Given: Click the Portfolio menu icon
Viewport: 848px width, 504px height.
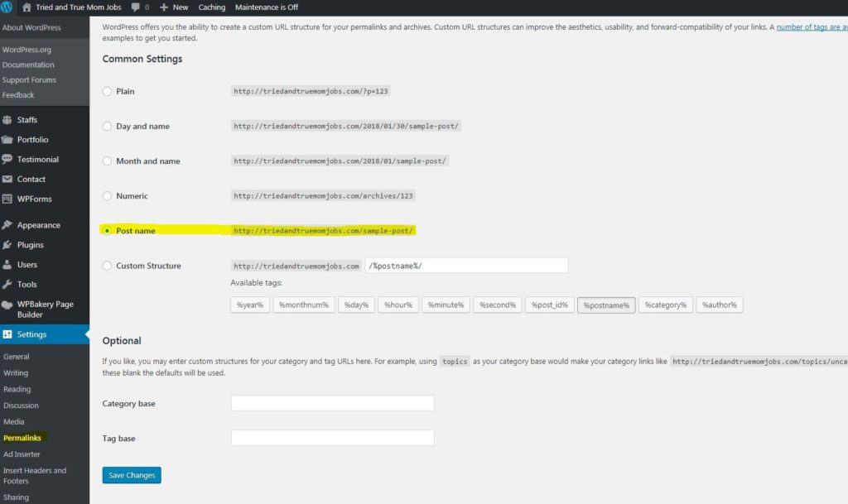Looking at the screenshot, I should [7, 139].
